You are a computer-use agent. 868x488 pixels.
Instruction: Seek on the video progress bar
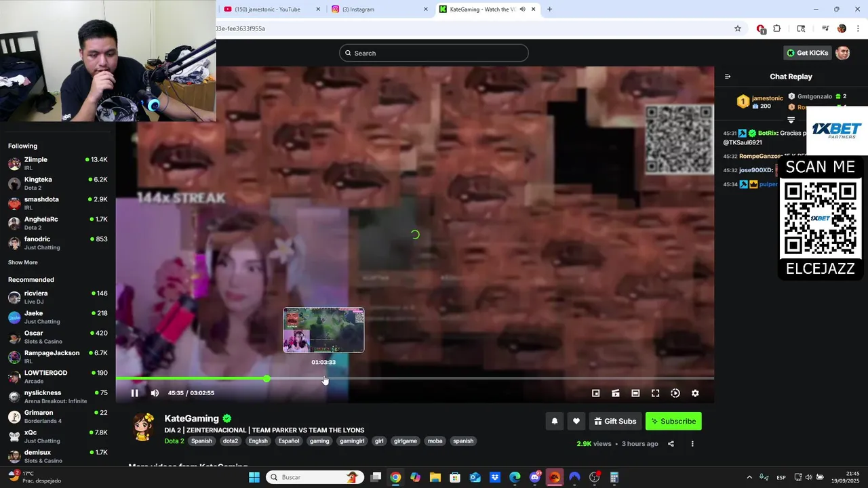[x=414, y=378]
